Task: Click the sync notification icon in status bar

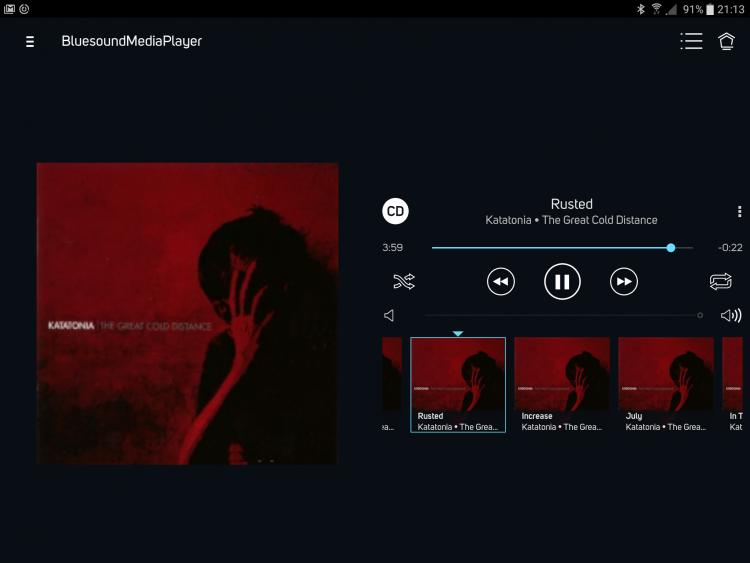Action: (x=24, y=9)
